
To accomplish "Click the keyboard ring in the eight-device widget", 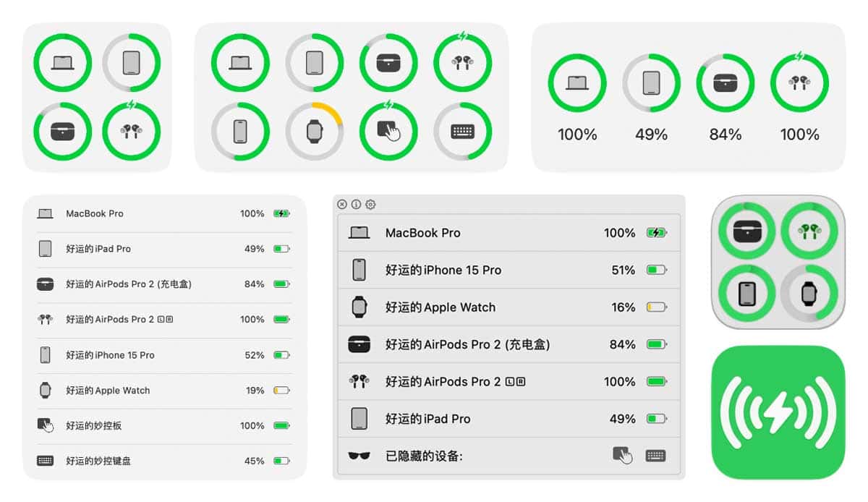I will point(462,132).
